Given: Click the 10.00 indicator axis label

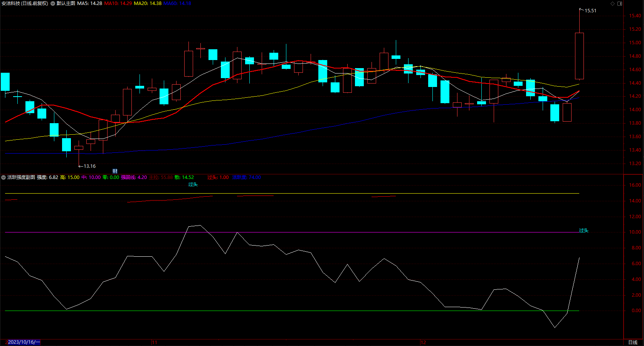Looking at the screenshot, I should point(635,232).
